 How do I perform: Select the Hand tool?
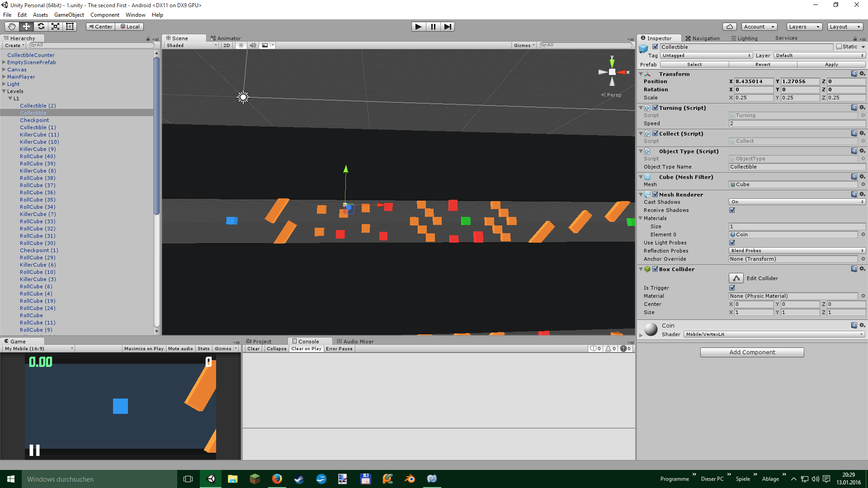[12, 27]
